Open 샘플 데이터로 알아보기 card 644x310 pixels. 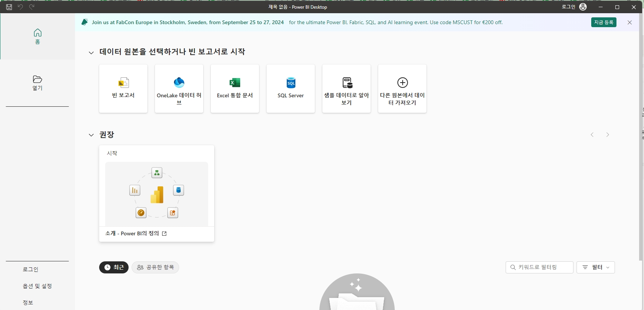(347, 89)
